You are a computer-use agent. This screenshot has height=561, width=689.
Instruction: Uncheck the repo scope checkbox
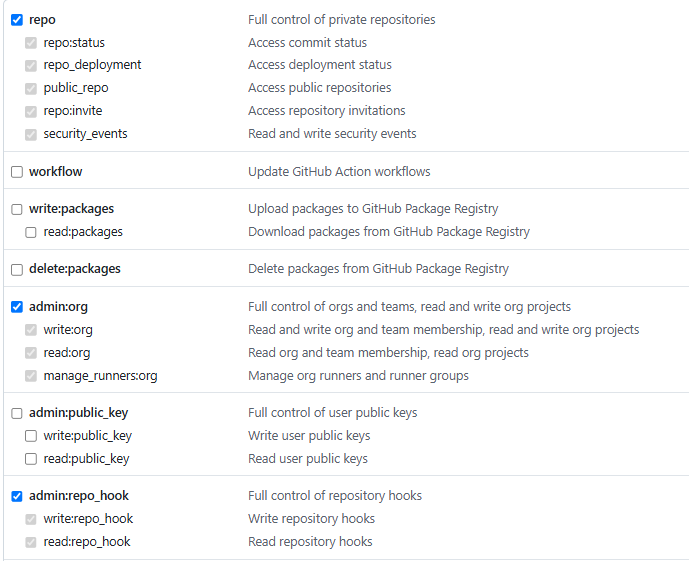tap(17, 20)
